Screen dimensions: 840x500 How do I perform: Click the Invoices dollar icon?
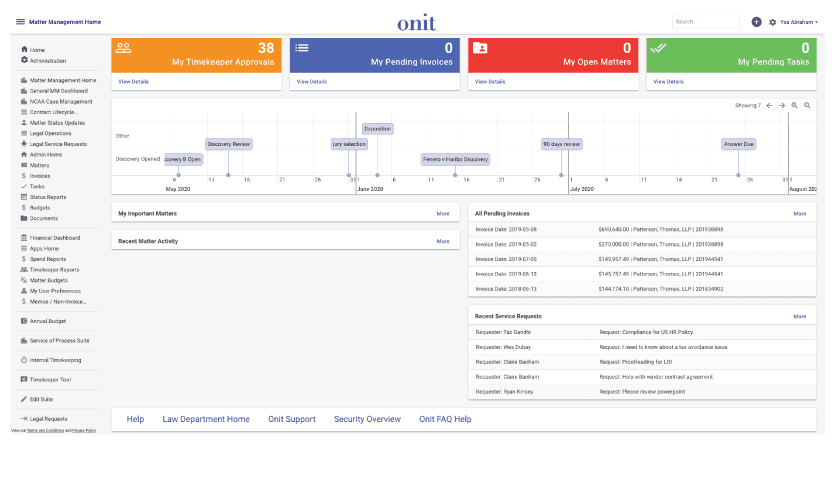click(x=24, y=176)
